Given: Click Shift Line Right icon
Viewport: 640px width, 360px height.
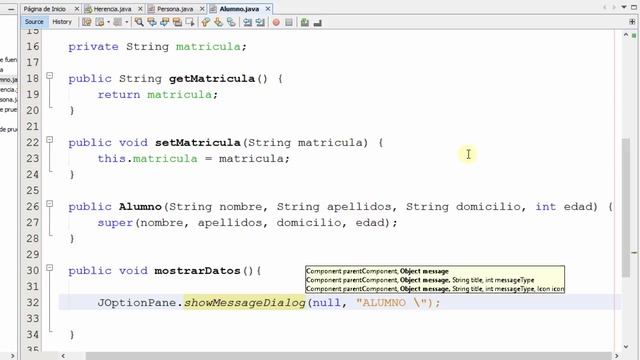Looking at the screenshot, I should click(x=260, y=22).
